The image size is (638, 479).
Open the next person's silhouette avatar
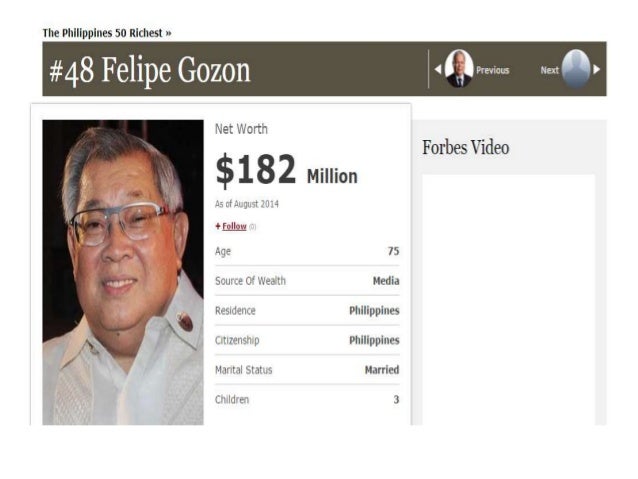pyautogui.click(x=576, y=69)
